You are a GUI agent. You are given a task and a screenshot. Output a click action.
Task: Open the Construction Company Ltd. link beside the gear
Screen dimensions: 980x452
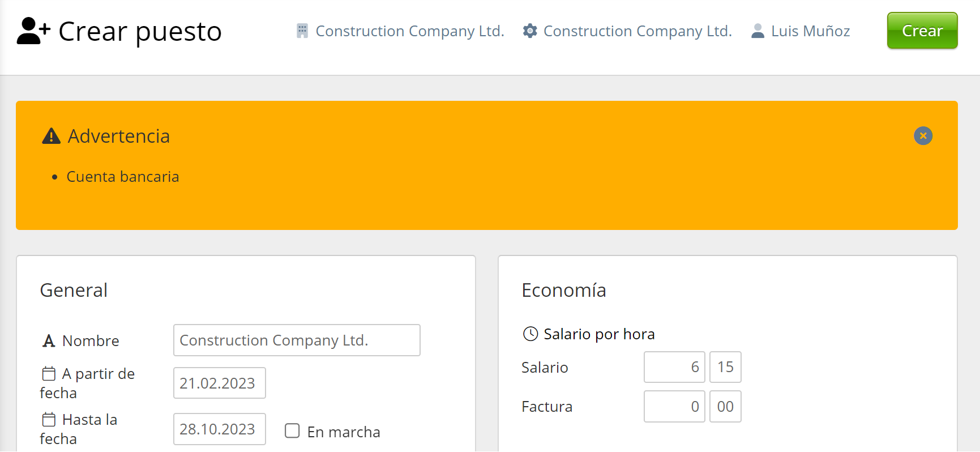[x=637, y=31]
